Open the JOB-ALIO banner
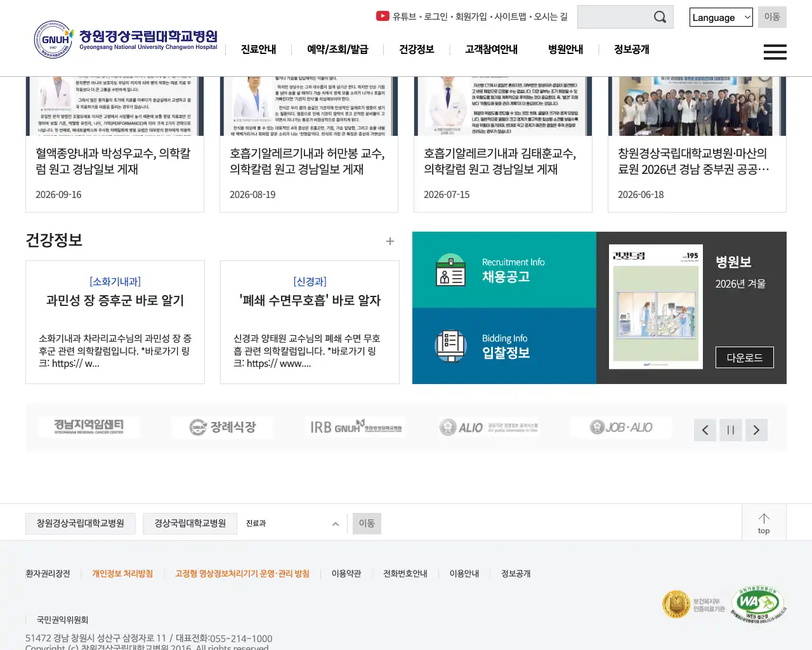This screenshot has width=812, height=650. (622, 427)
